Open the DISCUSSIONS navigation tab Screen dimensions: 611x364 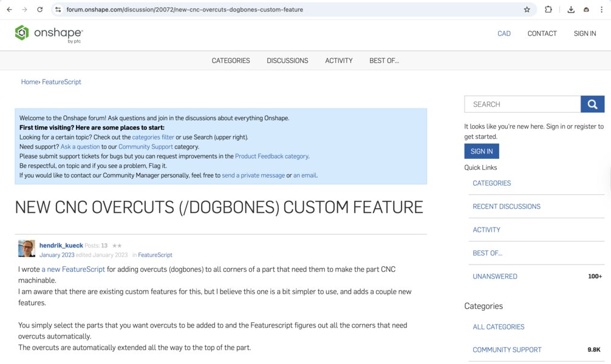tap(287, 61)
